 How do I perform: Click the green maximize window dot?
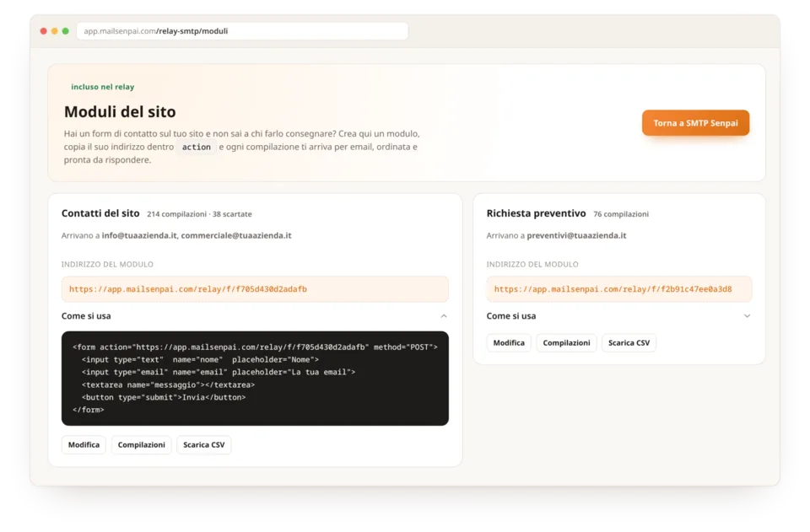66,31
